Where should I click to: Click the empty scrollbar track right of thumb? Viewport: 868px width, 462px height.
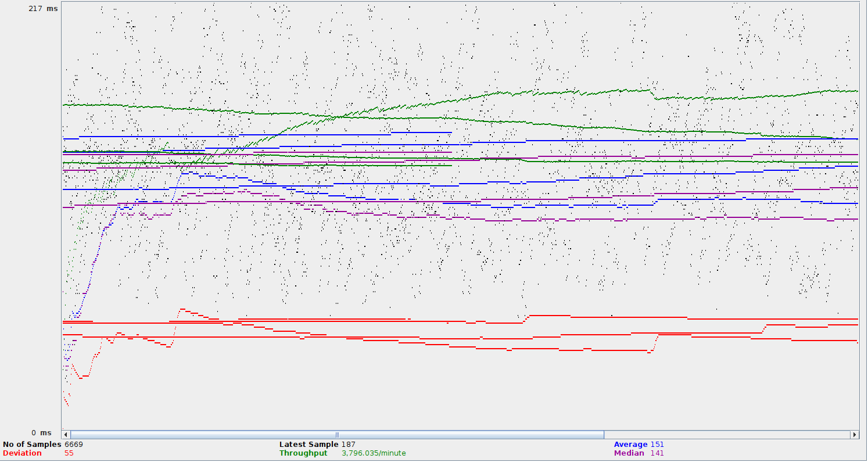726,435
